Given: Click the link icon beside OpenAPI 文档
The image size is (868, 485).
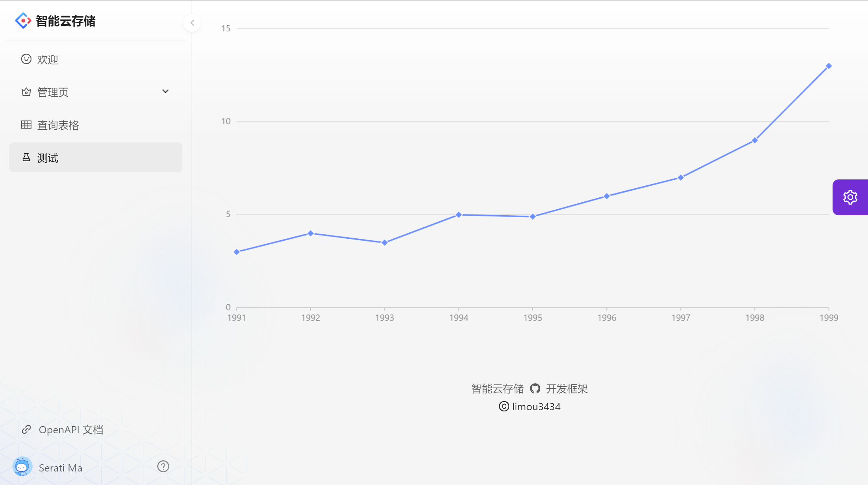Looking at the screenshot, I should 26,429.
